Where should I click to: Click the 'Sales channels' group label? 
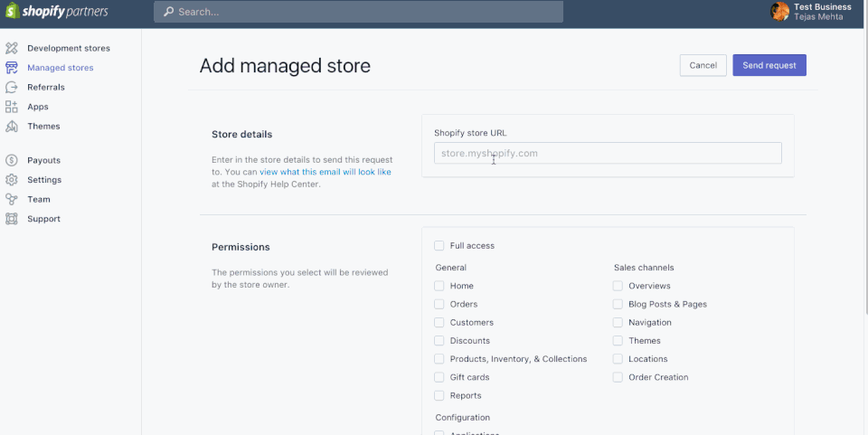pyautogui.click(x=644, y=268)
